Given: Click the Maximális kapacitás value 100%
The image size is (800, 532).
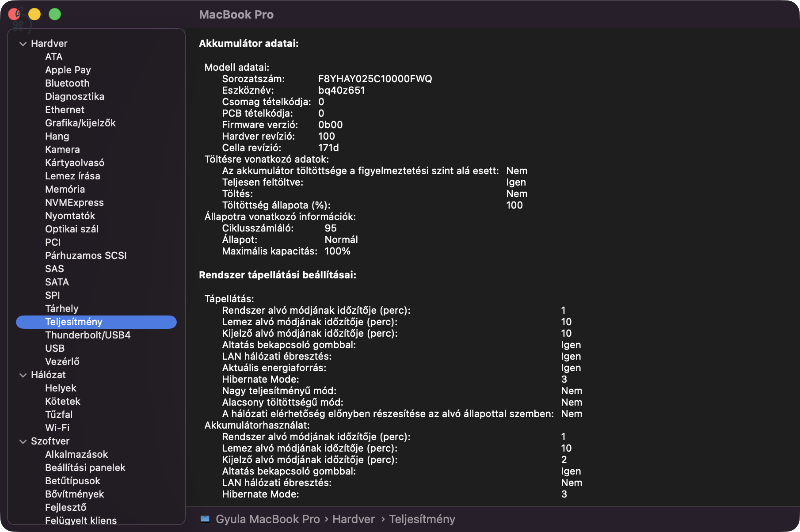Looking at the screenshot, I should click(x=337, y=251).
